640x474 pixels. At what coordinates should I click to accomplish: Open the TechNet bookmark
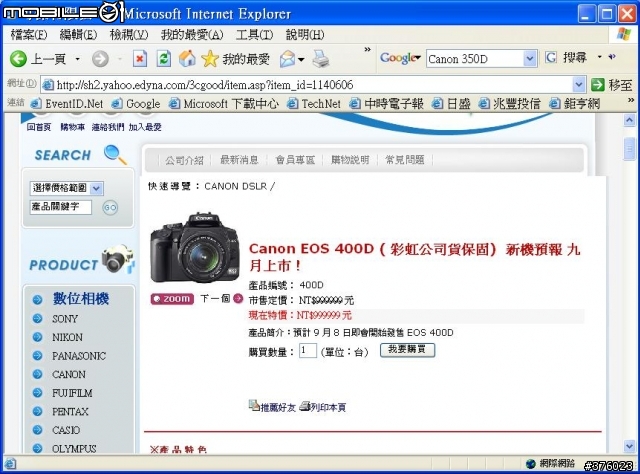[314, 104]
